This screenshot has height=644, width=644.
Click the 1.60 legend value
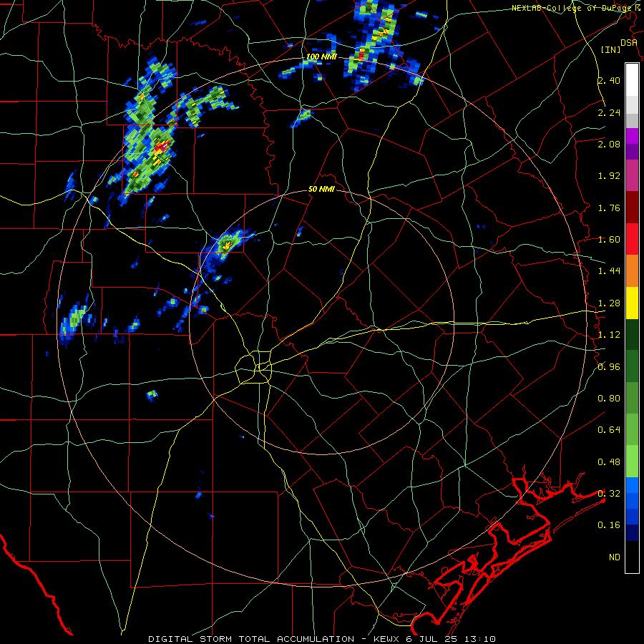(609, 240)
